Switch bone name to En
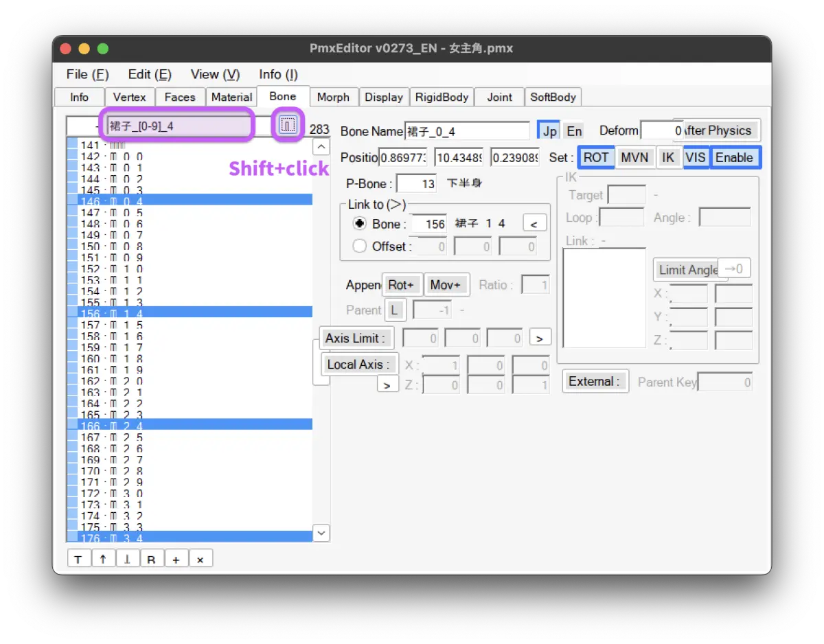Viewport: 824px width, 644px height. pos(574,131)
